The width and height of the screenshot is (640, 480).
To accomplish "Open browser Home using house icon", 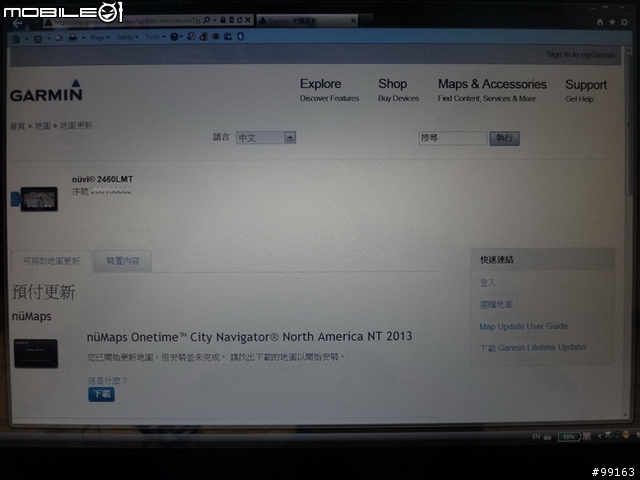I will coord(600,22).
